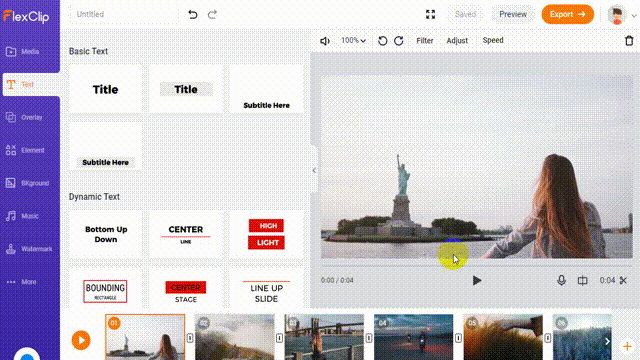Viewport: 640px width, 360px height.
Task: Play the clip in preview player
Action: click(476, 280)
